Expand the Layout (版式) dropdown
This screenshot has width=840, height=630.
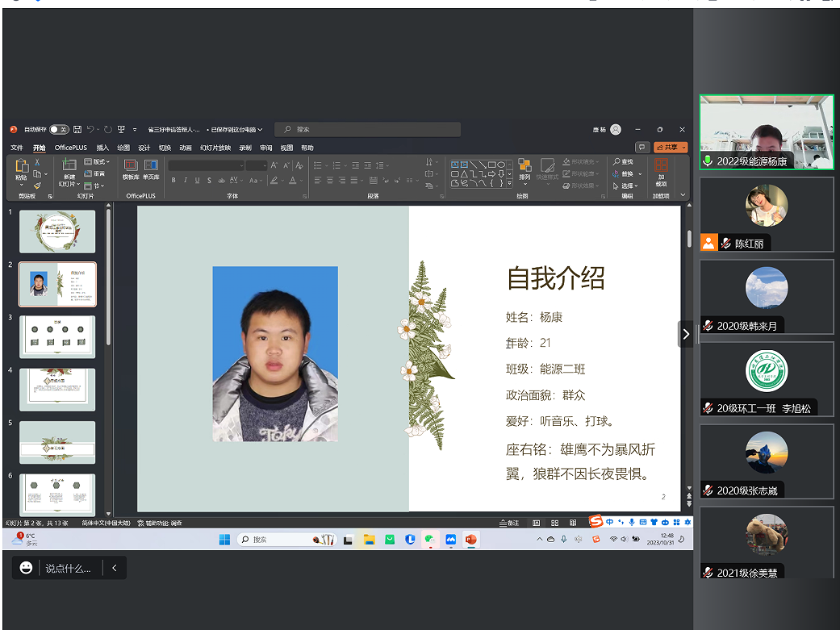[x=98, y=162]
